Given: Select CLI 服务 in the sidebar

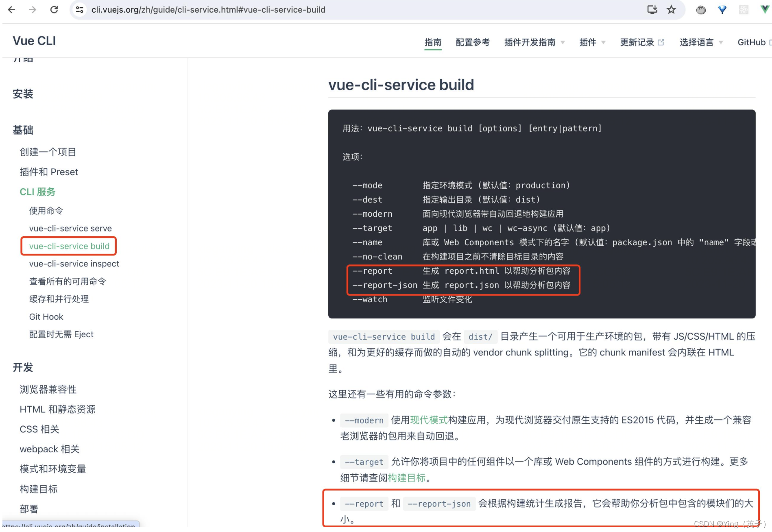Looking at the screenshot, I should pos(37,192).
